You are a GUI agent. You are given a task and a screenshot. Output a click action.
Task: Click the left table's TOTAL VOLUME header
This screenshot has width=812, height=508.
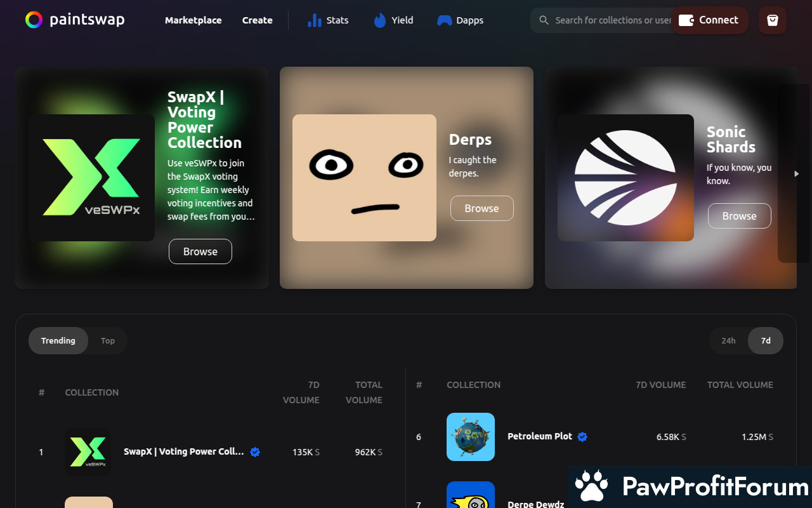point(364,392)
